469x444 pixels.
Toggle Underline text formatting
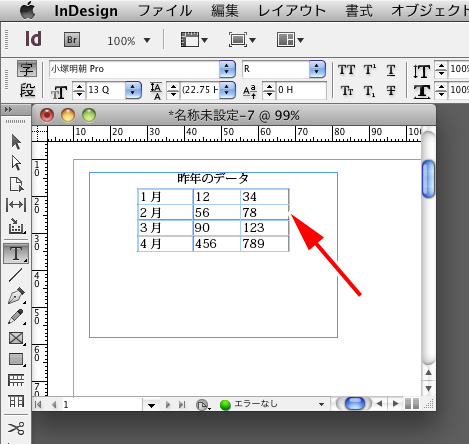coord(391,70)
